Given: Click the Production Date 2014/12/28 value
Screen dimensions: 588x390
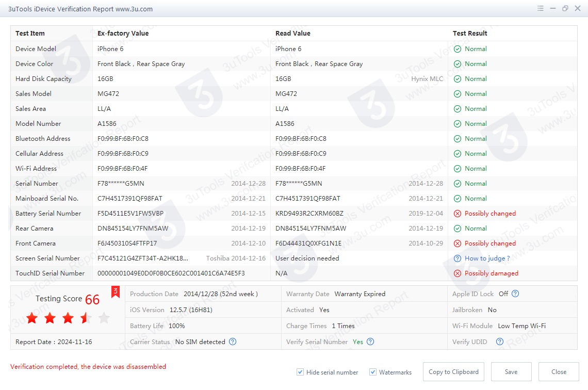Looking at the screenshot, I should click(221, 294).
